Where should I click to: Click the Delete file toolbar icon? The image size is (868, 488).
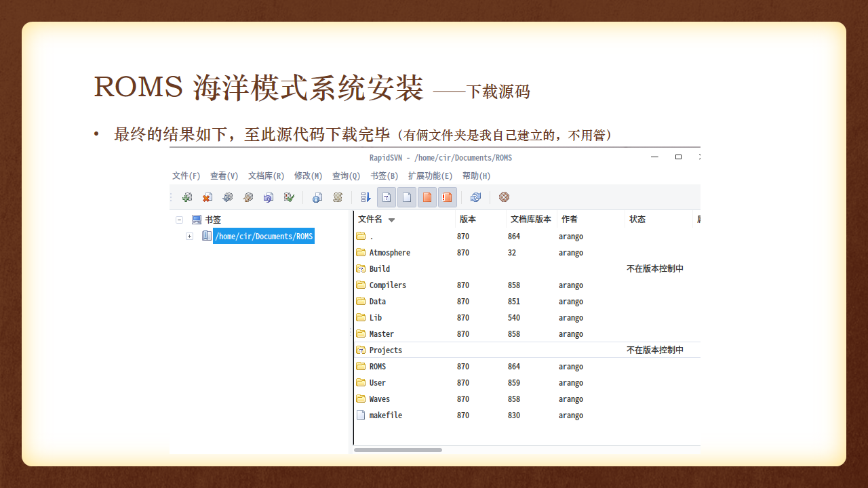[208, 197]
